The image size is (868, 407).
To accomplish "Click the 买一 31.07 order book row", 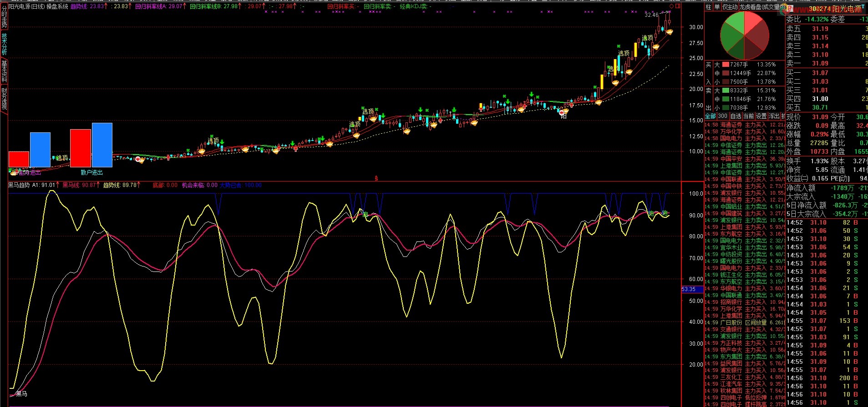I will coord(827,73).
